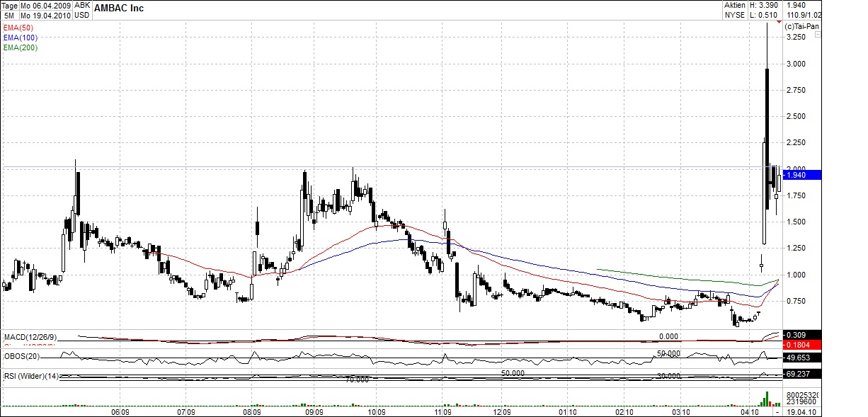
Task: Click the Tage period cell
Action: tap(11, 5)
